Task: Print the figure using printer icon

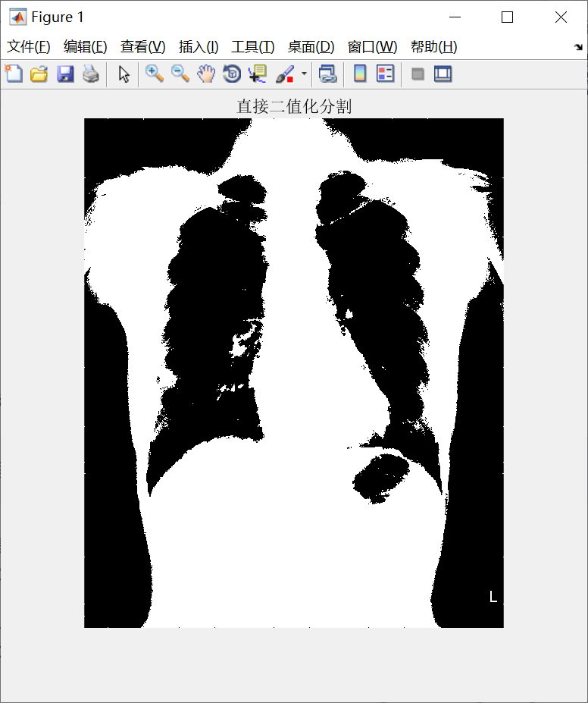Action: coord(91,74)
